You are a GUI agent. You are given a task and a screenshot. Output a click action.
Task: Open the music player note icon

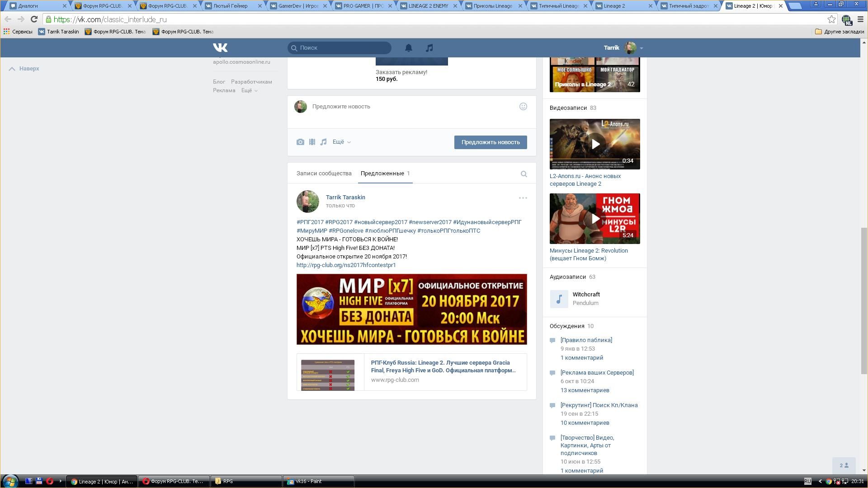(x=429, y=47)
